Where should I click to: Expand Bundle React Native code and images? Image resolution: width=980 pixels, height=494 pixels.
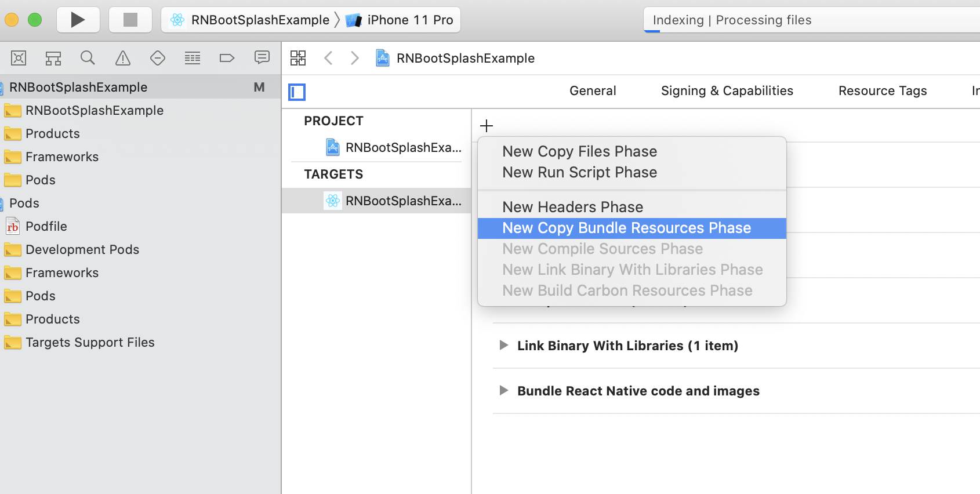pyautogui.click(x=504, y=391)
